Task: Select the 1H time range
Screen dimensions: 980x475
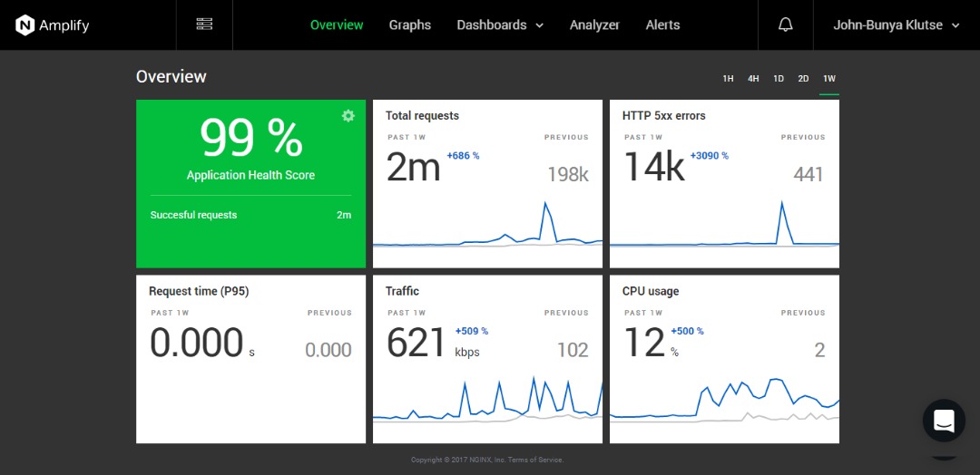Action: pyautogui.click(x=728, y=79)
